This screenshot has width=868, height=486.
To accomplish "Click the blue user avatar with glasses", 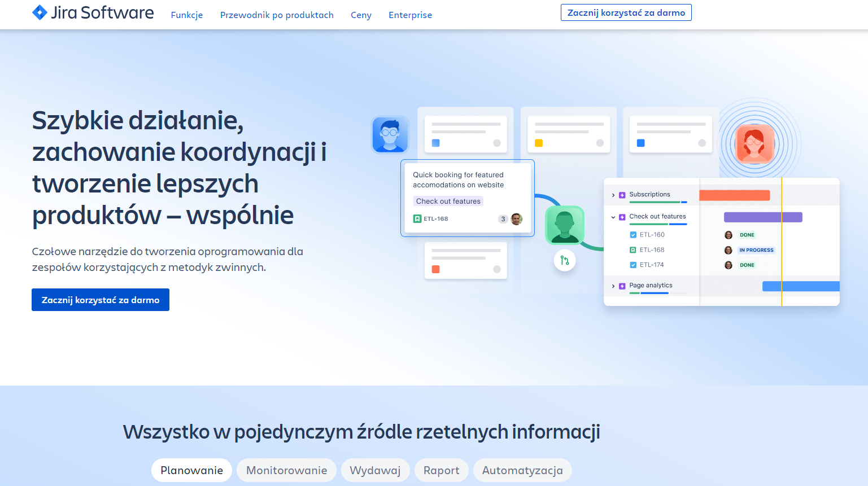I will (390, 135).
